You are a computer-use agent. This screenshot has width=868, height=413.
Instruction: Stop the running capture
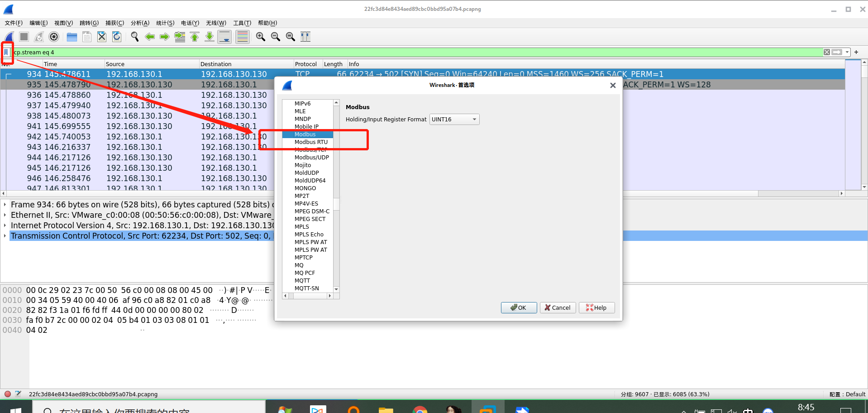click(24, 37)
